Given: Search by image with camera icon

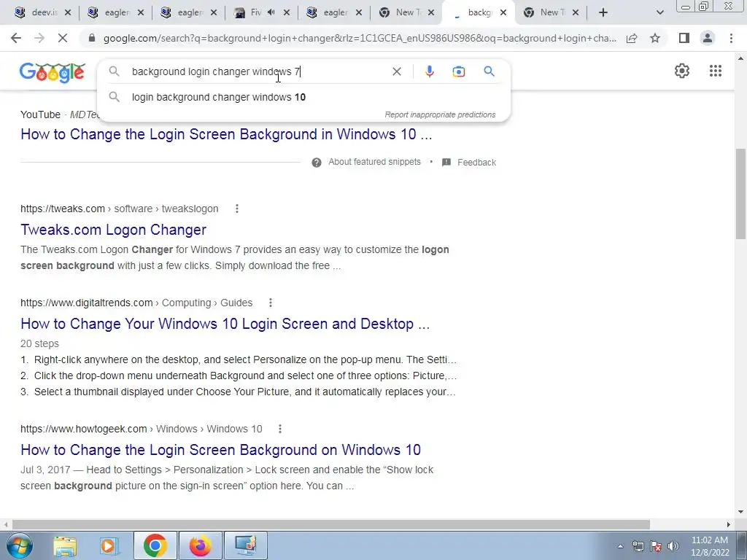Looking at the screenshot, I should point(458,71).
